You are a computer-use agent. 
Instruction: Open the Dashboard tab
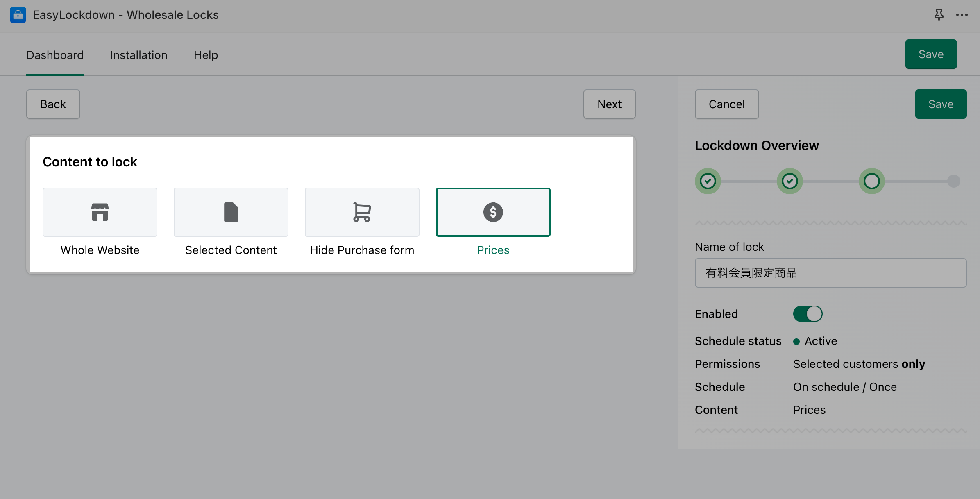click(55, 55)
